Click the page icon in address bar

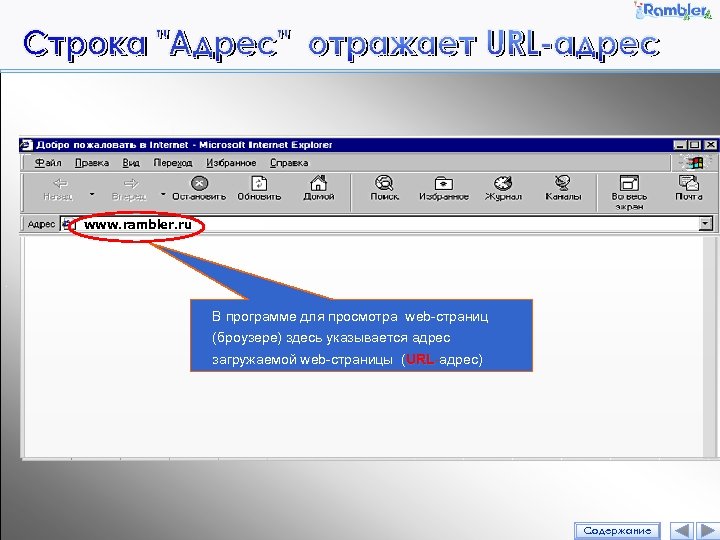point(68,225)
